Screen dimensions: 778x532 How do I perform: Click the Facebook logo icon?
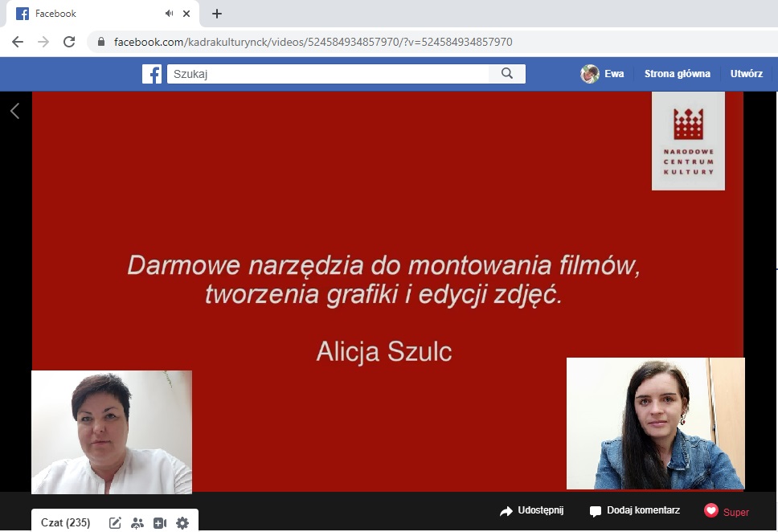[152, 74]
